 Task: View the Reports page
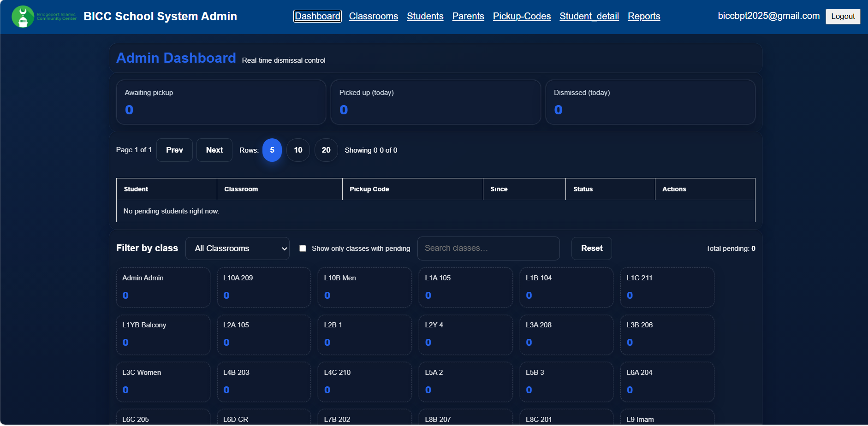644,16
